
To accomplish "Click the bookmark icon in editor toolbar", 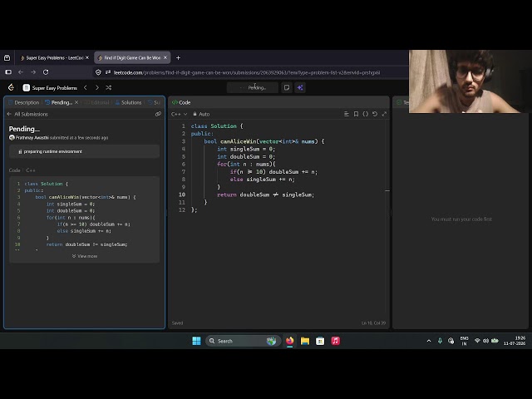I will (x=356, y=114).
